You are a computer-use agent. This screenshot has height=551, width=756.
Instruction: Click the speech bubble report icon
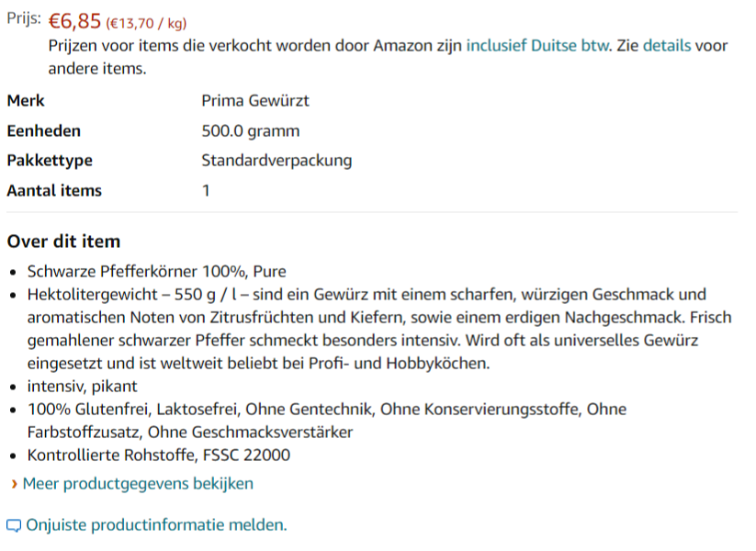point(14,525)
